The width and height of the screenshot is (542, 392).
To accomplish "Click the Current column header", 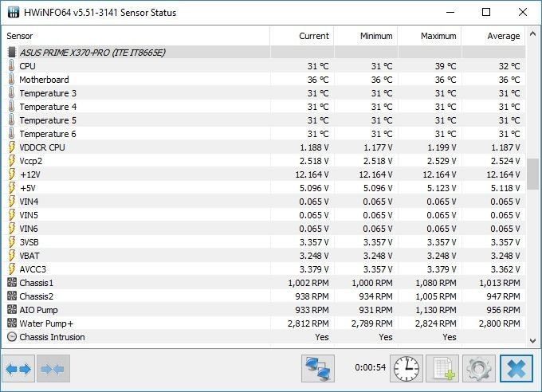I will tap(302, 36).
